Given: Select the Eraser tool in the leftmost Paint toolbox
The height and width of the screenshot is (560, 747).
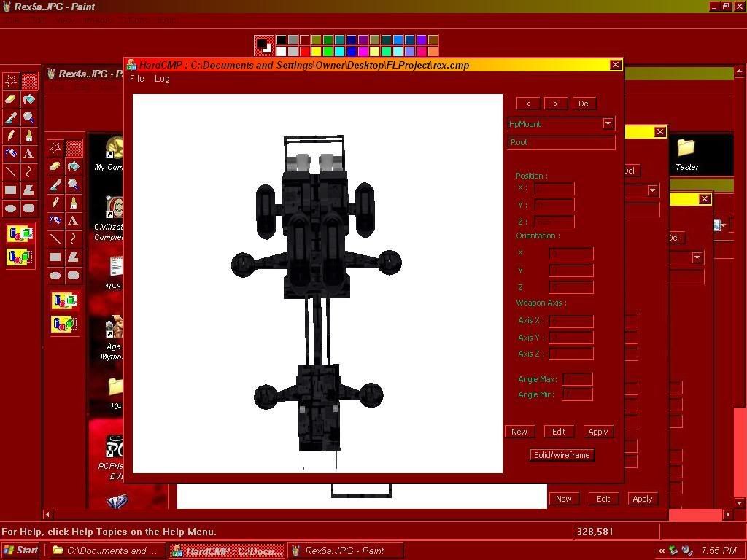Looking at the screenshot, I should click(x=11, y=99).
